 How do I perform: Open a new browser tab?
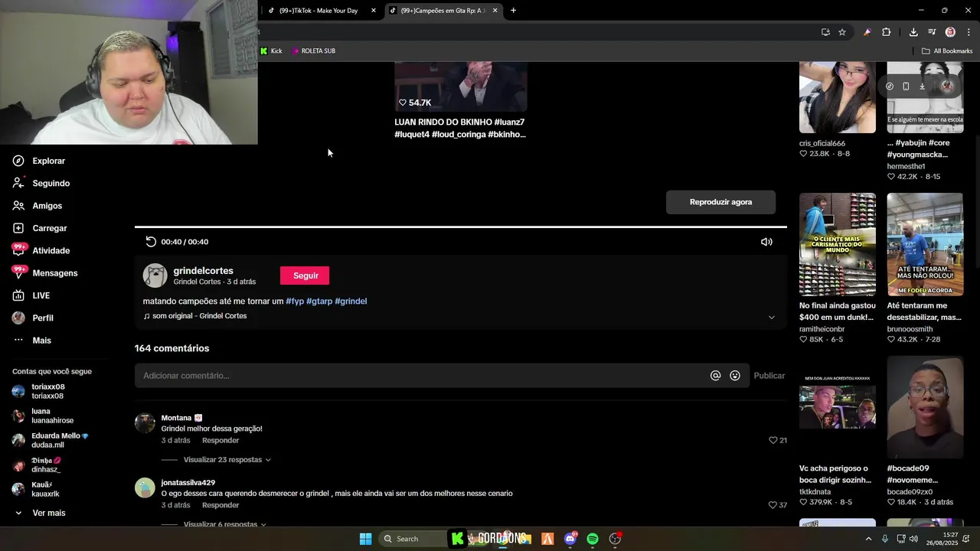click(513, 11)
